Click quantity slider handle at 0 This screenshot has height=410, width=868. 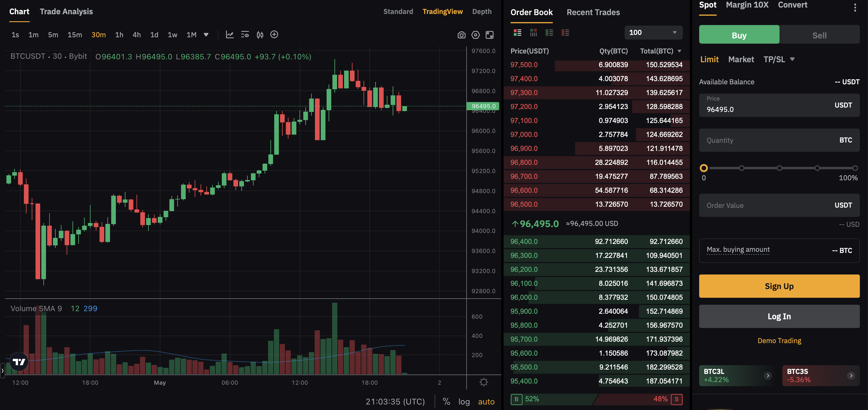704,168
